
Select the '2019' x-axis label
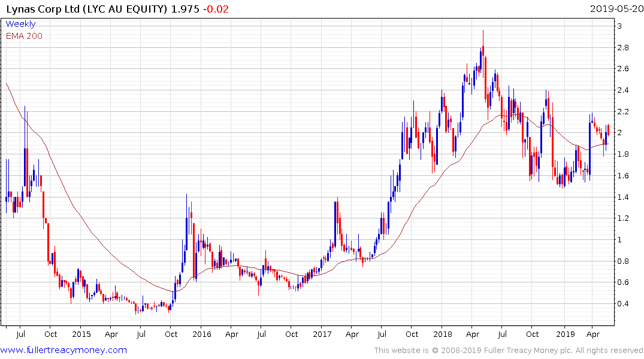click(x=566, y=334)
